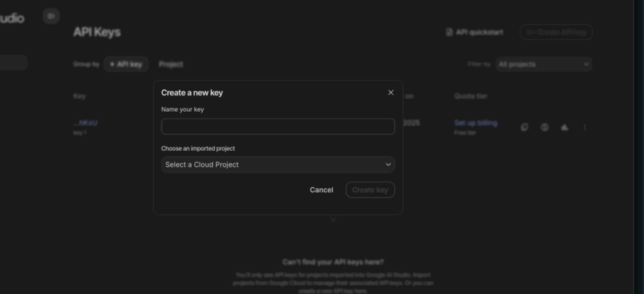Viewport: 644px width, 294px height.
Task: Open the API key ending in hKxU
Action: pos(86,123)
